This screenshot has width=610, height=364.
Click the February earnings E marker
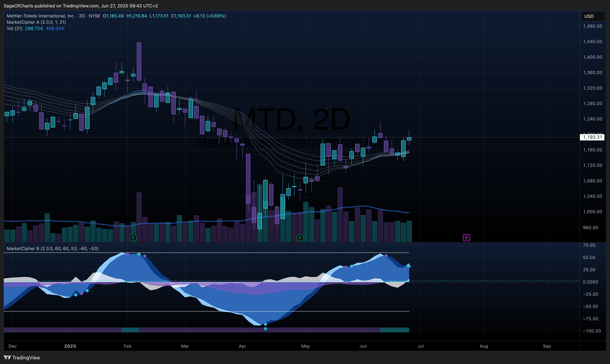133,237
